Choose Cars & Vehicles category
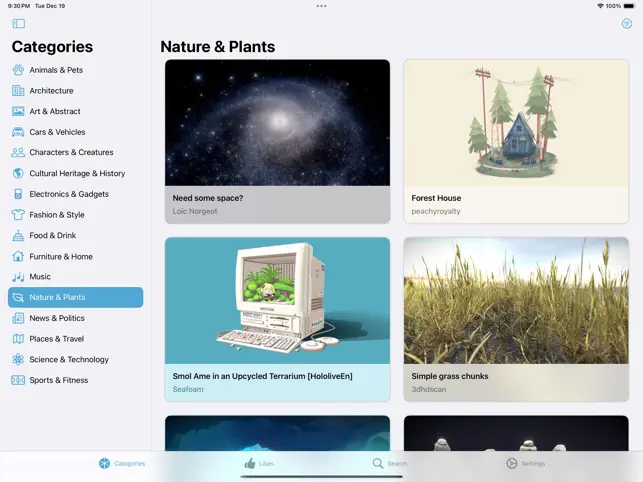This screenshot has width=643, height=482. point(75,132)
